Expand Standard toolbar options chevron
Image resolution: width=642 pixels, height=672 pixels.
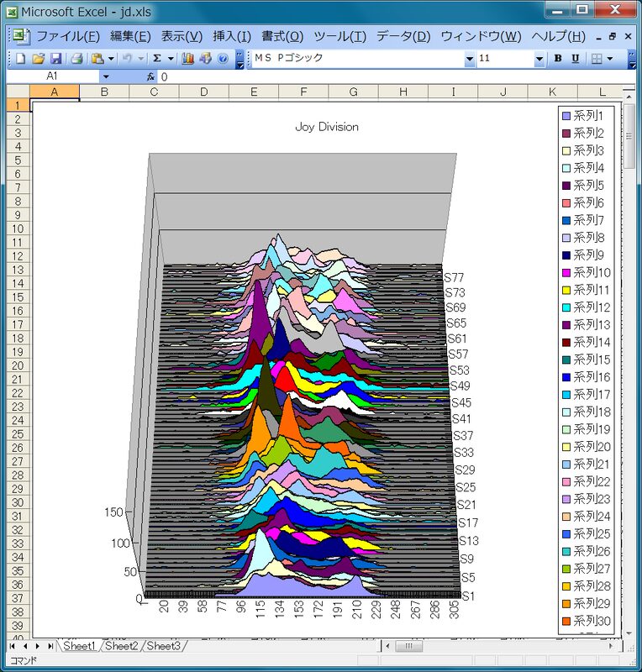[240, 59]
